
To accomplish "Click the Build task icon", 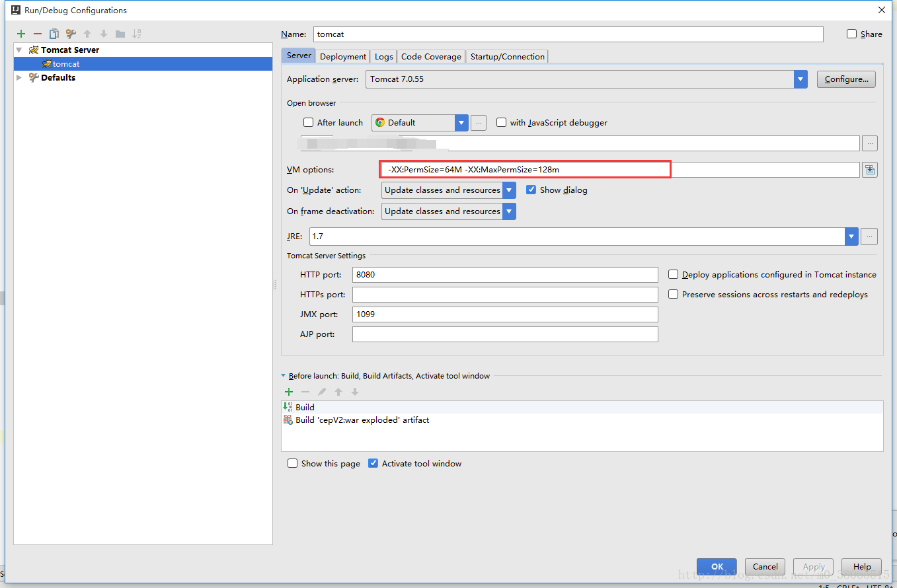I will pos(288,407).
